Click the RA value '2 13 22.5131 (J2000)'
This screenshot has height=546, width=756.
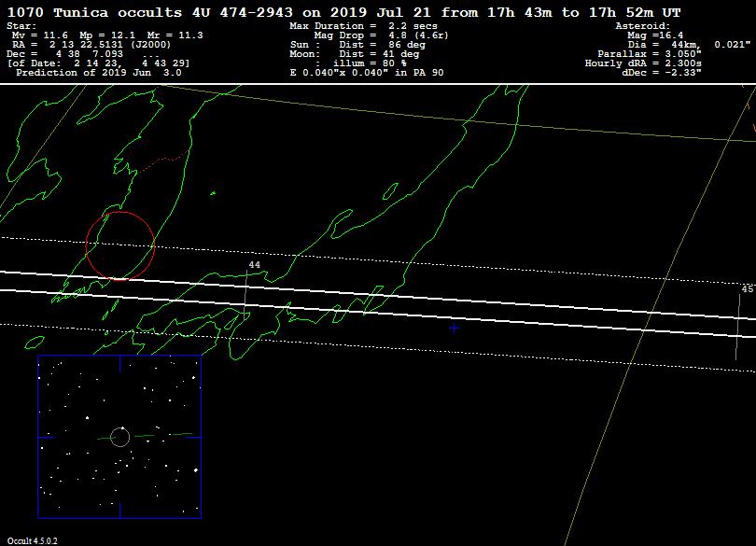click(110, 45)
